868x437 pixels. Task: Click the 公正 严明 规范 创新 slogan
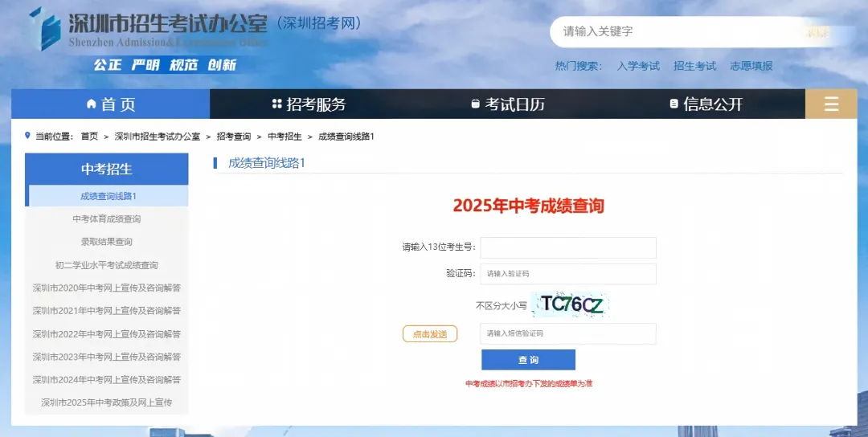[165, 65]
